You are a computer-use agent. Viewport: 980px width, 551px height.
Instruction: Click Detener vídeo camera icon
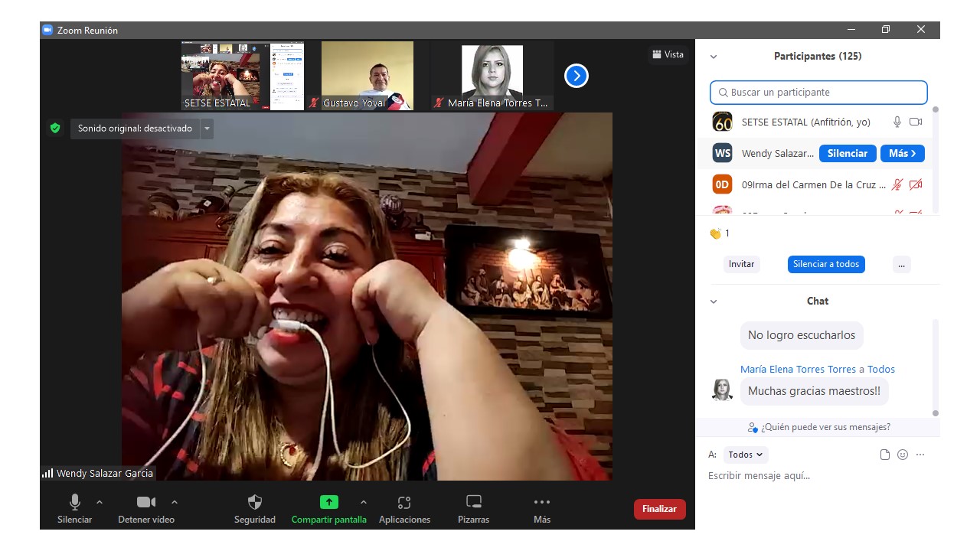click(145, 502)
